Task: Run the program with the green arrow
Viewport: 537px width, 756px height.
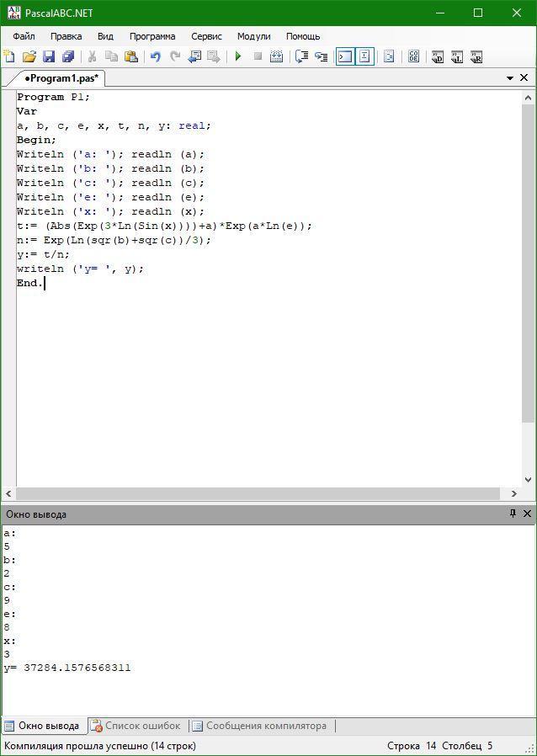Action: (237, 56)
